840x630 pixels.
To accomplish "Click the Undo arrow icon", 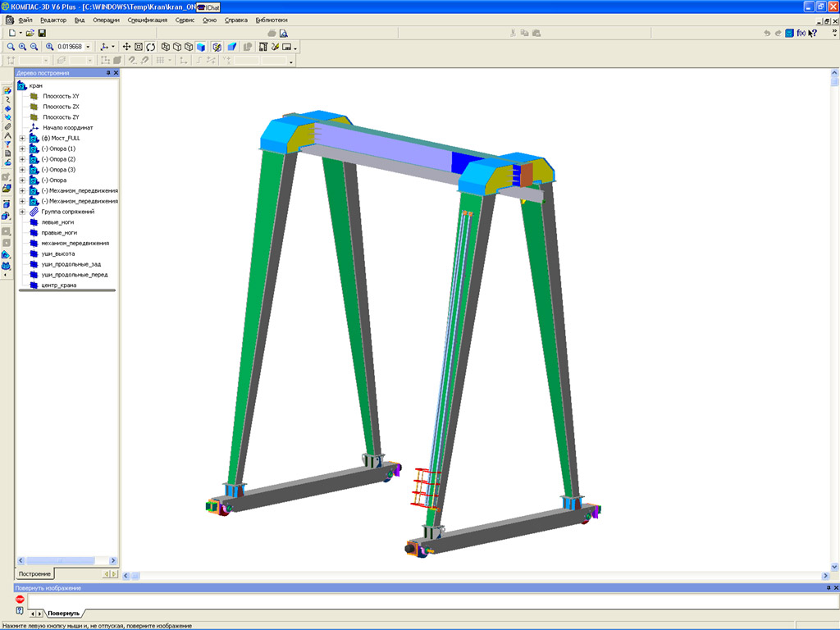I will tap(767, 33).
